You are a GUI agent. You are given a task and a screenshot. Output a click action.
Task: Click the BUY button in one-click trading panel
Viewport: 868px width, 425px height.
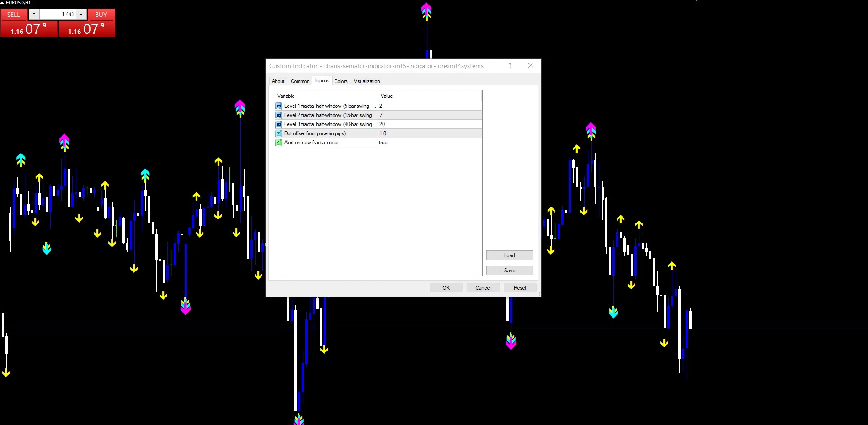coord(101,15)
